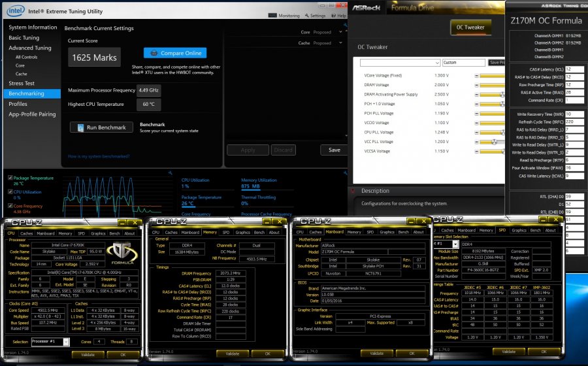Click the 4.49 GHz maximum frequency value
The image size is (588, 366).
[149, 90]
